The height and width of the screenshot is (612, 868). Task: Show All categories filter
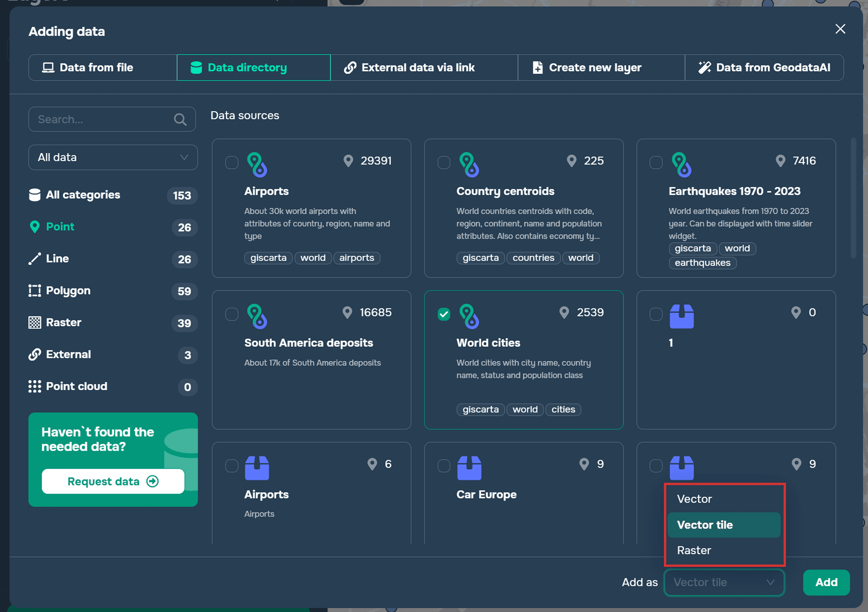pos(113,195)
